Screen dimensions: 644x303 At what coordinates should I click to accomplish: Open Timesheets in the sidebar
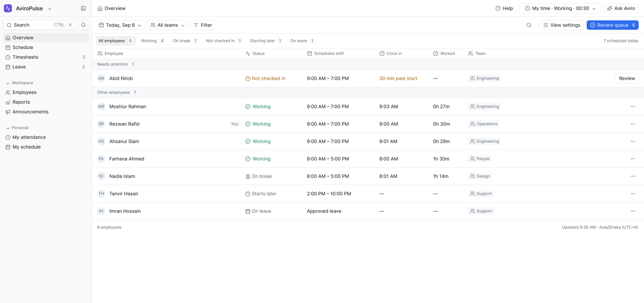[46, 57]
